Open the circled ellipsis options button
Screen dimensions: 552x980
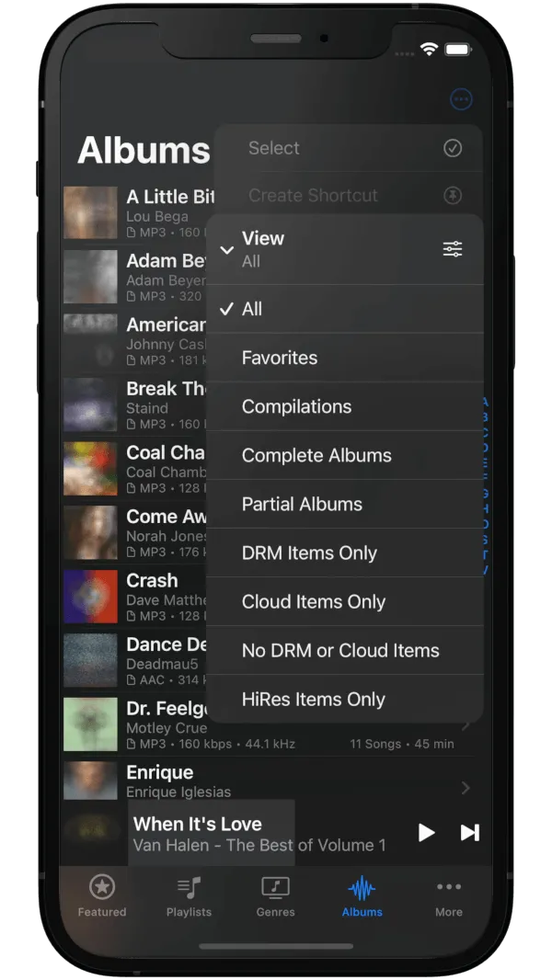click(461, 98)
